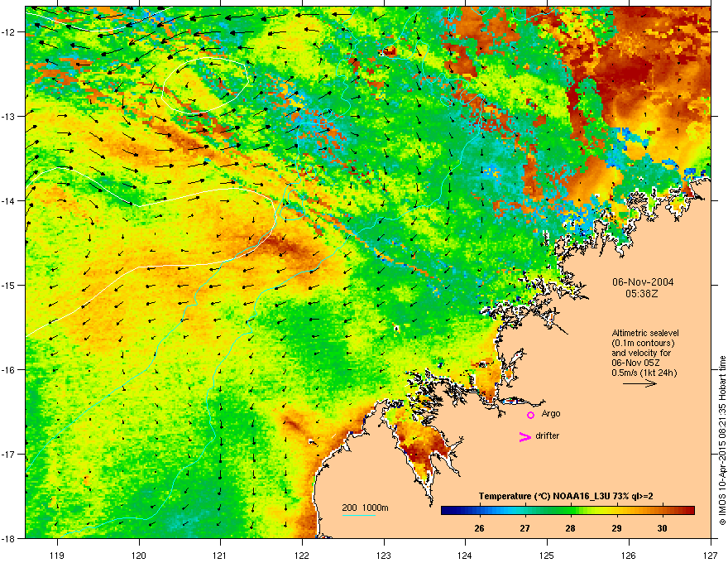Click the 125 longitude axis label
Screen dimensions: 728x563
tap(547, 555)
